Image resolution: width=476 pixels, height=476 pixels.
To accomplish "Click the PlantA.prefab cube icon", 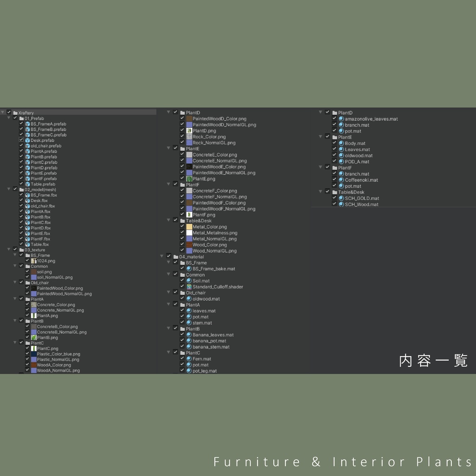I will (27, 151).
